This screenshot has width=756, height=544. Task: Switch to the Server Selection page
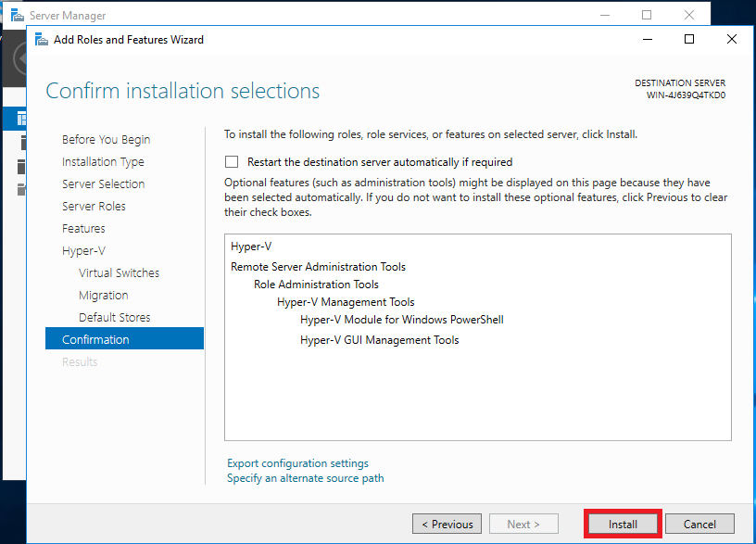[103, 184]
